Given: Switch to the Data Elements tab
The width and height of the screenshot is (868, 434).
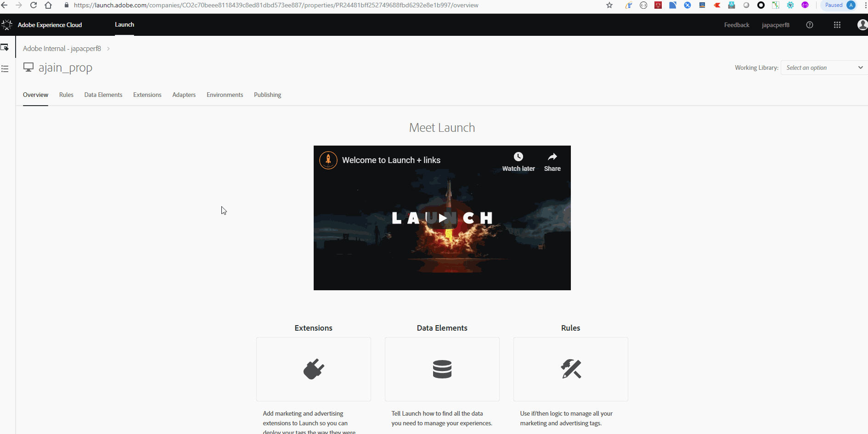Looking at the screenshot, I should coord(103,95).
